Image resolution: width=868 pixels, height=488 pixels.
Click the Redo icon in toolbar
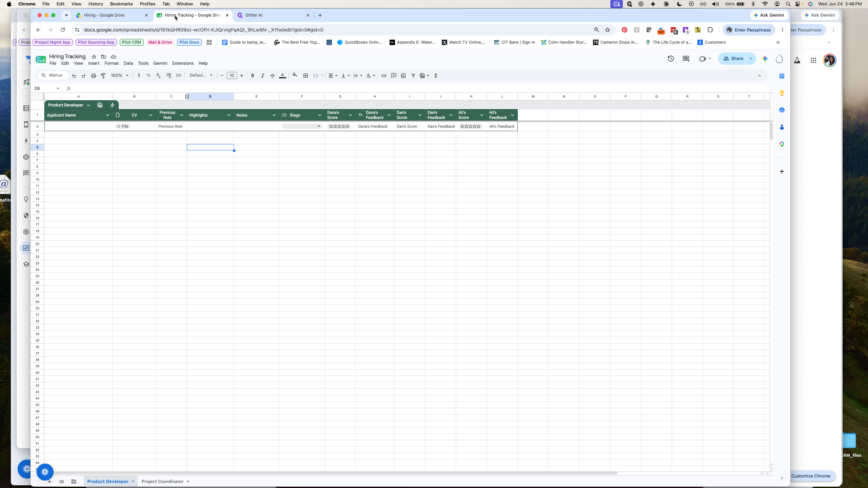pyautogui.click(x=83, y=76)
